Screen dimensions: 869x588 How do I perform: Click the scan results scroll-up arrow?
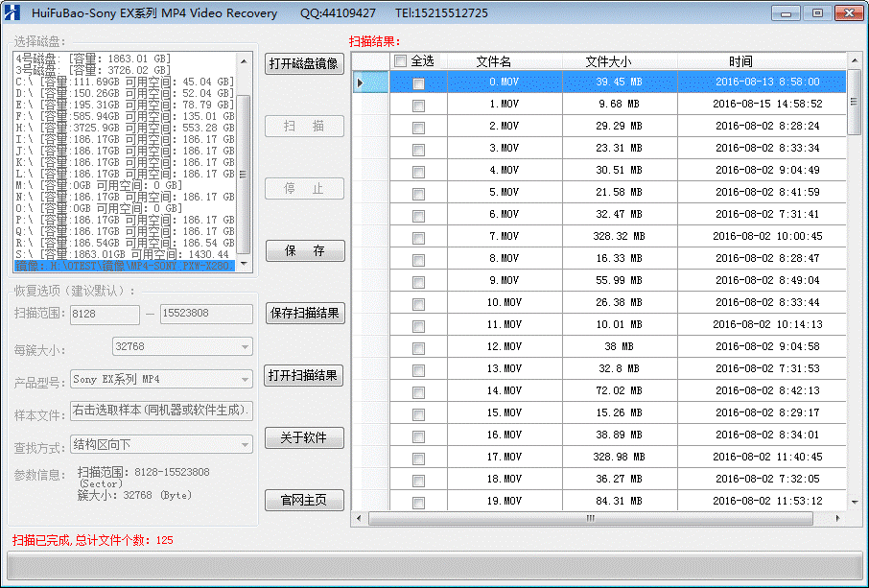855,60
